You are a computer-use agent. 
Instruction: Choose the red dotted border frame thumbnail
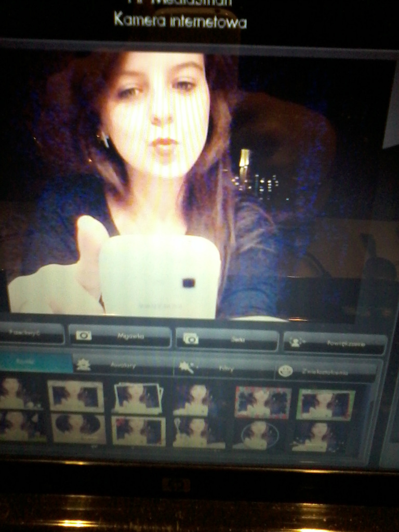coord(263,402)
